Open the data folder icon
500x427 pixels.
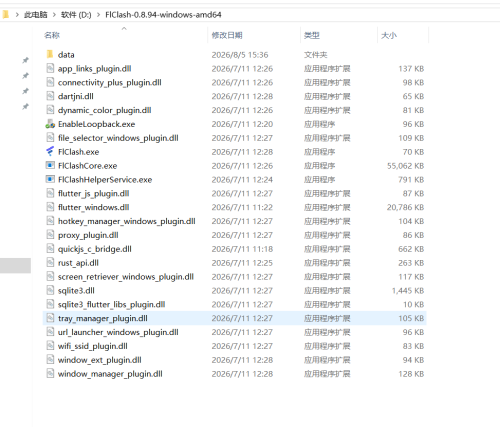[x=50, y=54]
